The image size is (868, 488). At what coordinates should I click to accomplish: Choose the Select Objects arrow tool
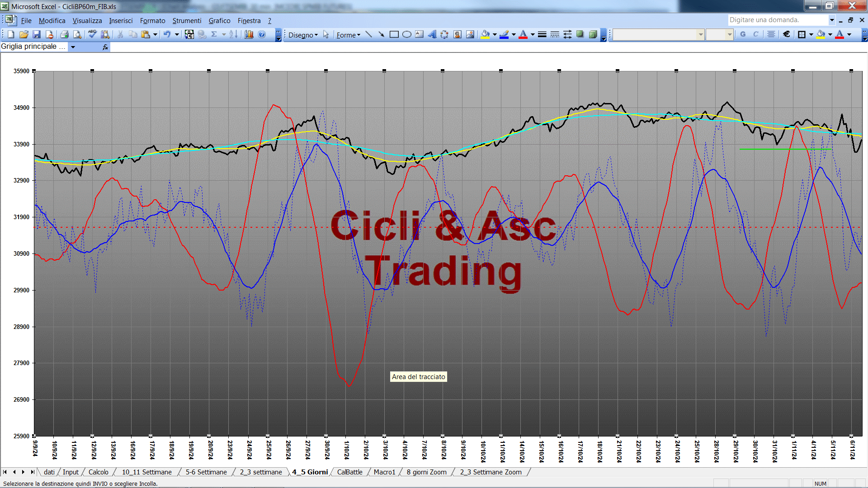coord(326,34)
